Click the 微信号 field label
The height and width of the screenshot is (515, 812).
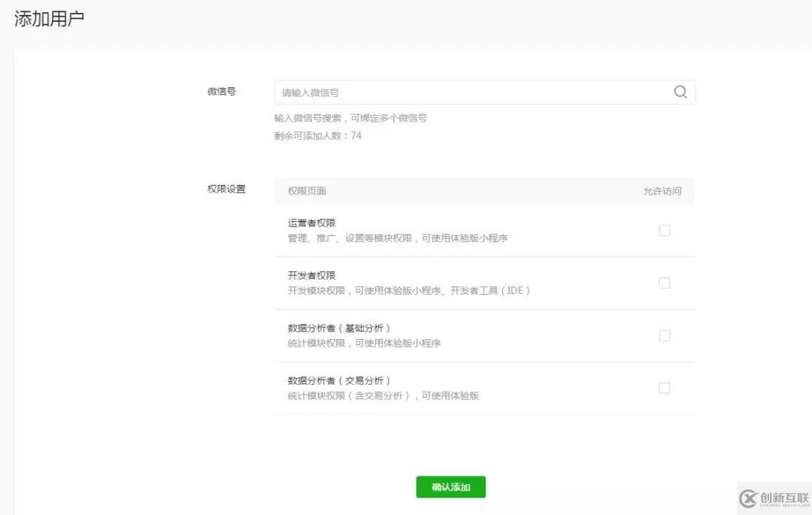222,91
